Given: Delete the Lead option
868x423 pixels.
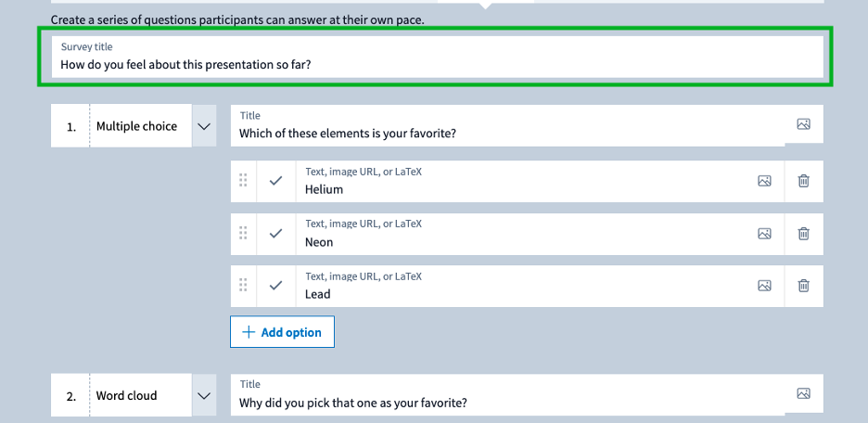Looking at the screenshot, I should 804,286.
